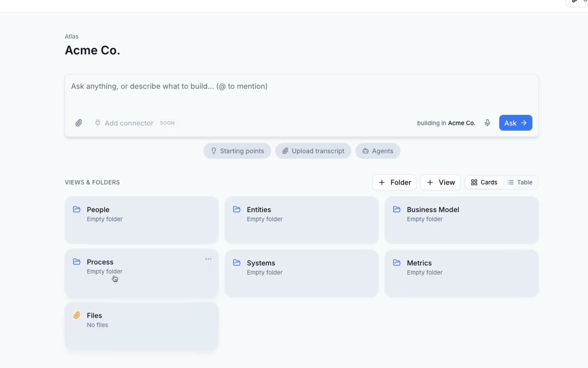Click the Acme Co. page heading
This screenshot has width=588, height=368.
(x=92, y=50)
